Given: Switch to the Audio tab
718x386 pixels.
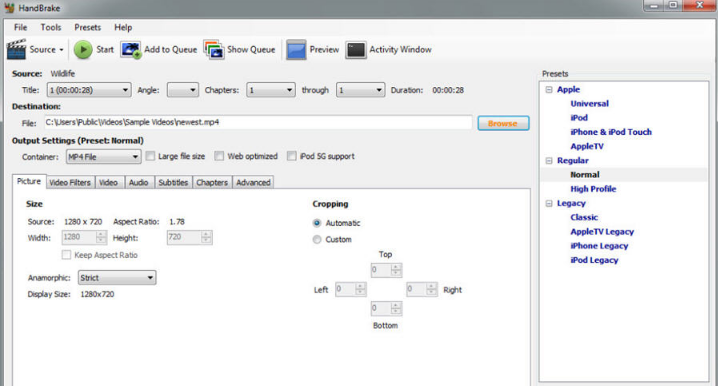Looking at the screenshot, I should [x=139, y=182].
